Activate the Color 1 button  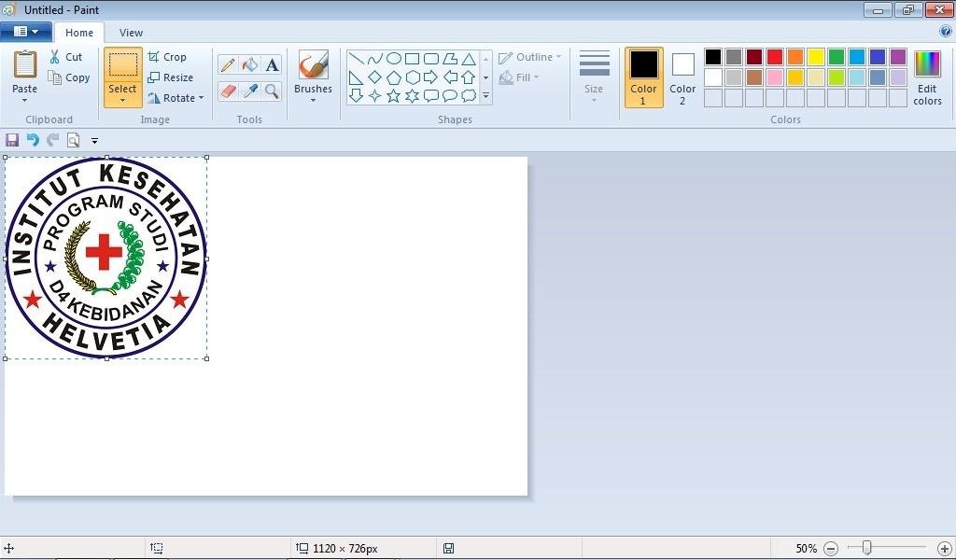tap(644, 77)
